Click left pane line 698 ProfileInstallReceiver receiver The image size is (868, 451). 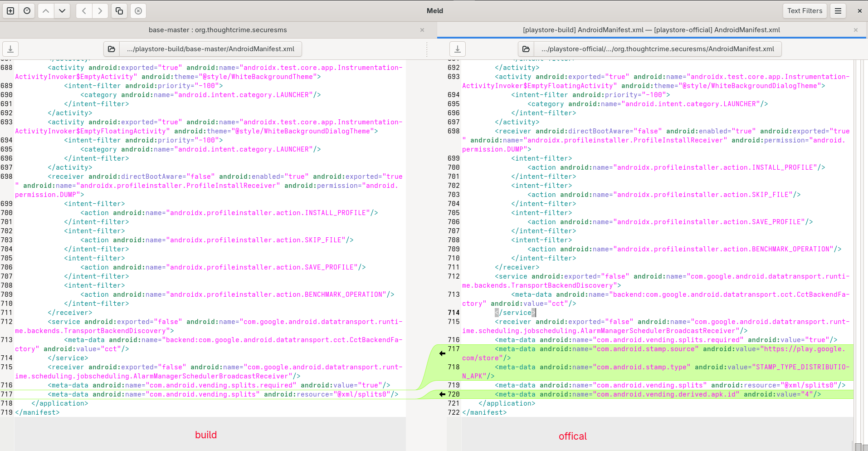click(x=209, y=186)
